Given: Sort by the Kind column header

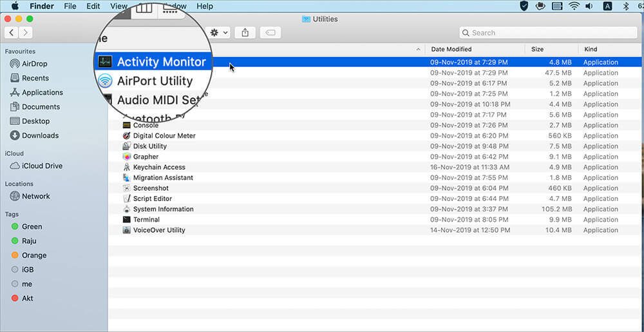Looking at the screenshot, I should pyautogui.click(x=591, y=49).
